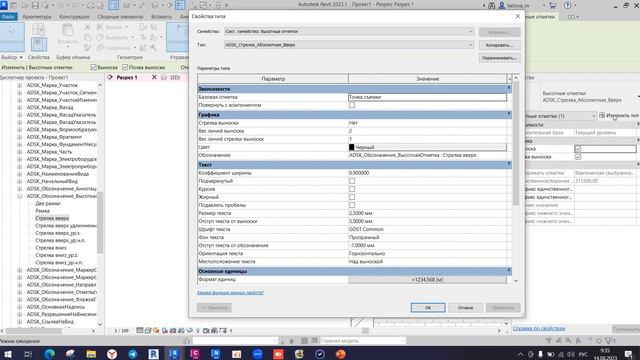The image size is (640, 360).
Task: Click the Windows Start button
Action: pos(8,354)
